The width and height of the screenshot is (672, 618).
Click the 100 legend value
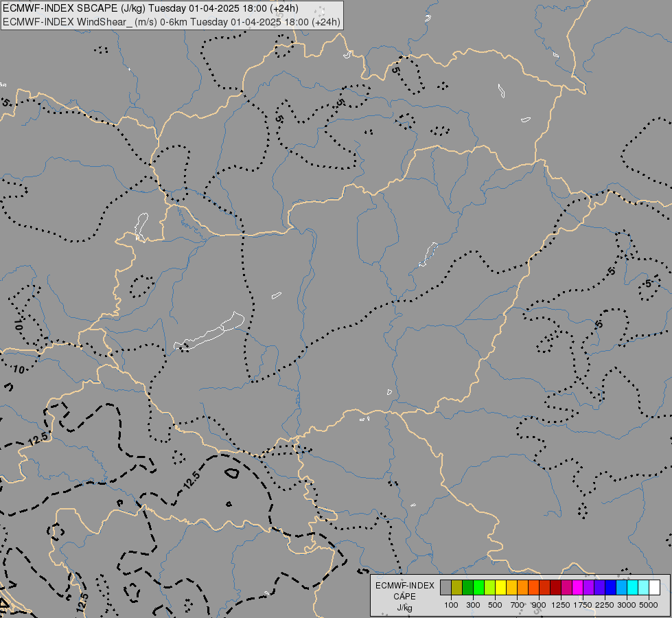click(x=451, y=605)
